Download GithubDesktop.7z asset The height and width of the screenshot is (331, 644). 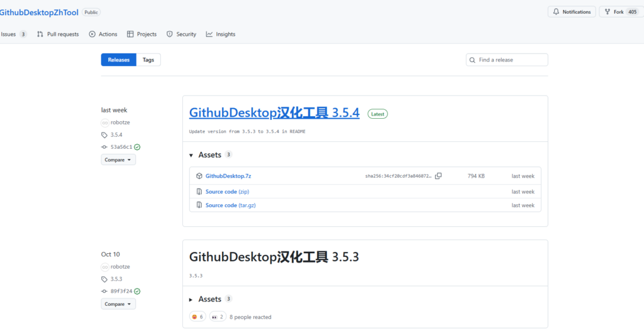(228, 176)
